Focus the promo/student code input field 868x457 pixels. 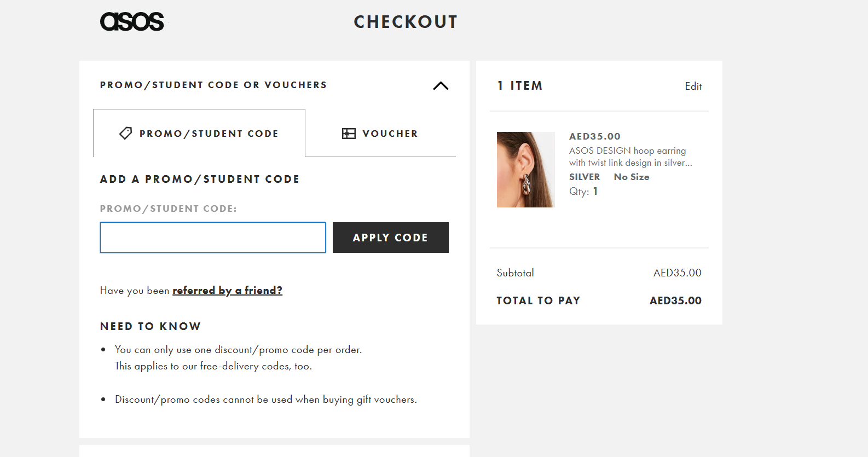[212, 238]
